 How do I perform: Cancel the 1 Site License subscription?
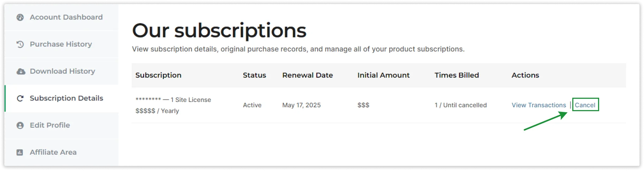point(585,105)
